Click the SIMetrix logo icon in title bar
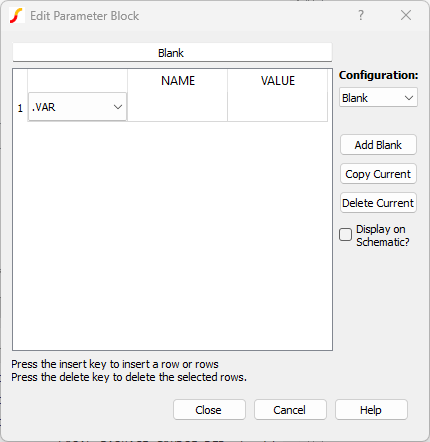This screenshot has height=442, width=430. [16, 16]
